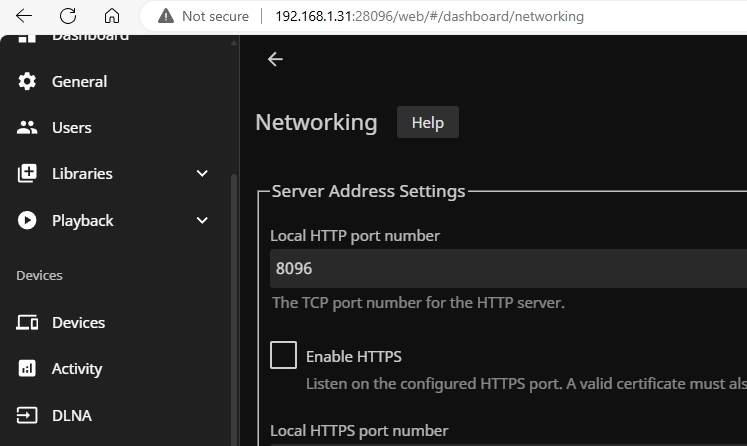This screenshot has width=747, height=446.
Task: Click the Not secure warning icon
Action: 166,17
